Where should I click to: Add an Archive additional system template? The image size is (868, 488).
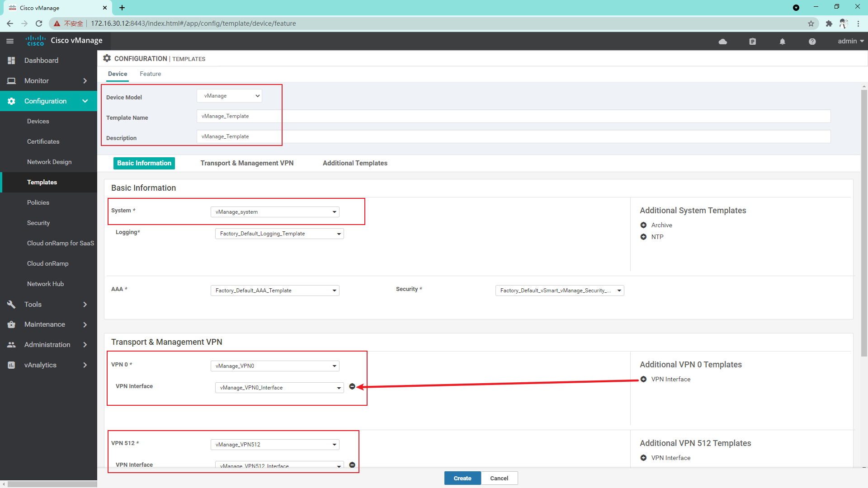point(644,225)
